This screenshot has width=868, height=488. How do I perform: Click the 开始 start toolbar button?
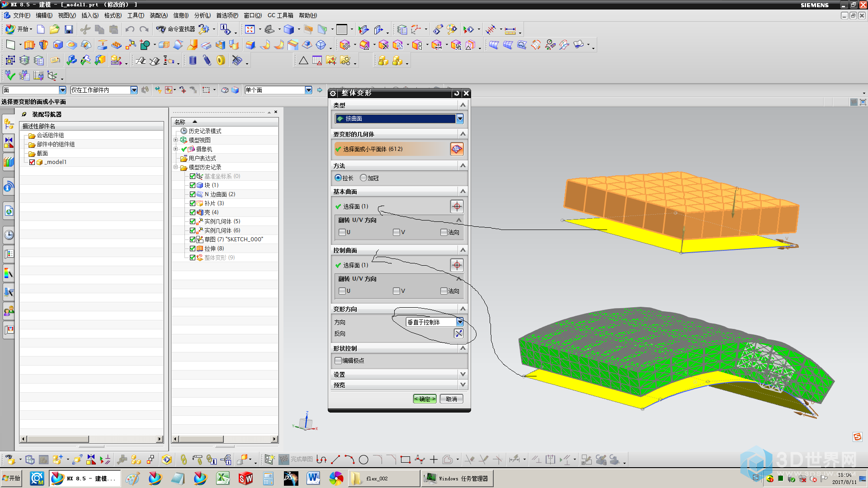pos(18,29)
